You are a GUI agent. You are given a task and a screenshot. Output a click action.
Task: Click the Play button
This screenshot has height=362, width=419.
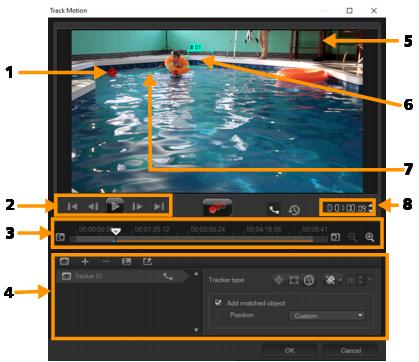(115, 206)
